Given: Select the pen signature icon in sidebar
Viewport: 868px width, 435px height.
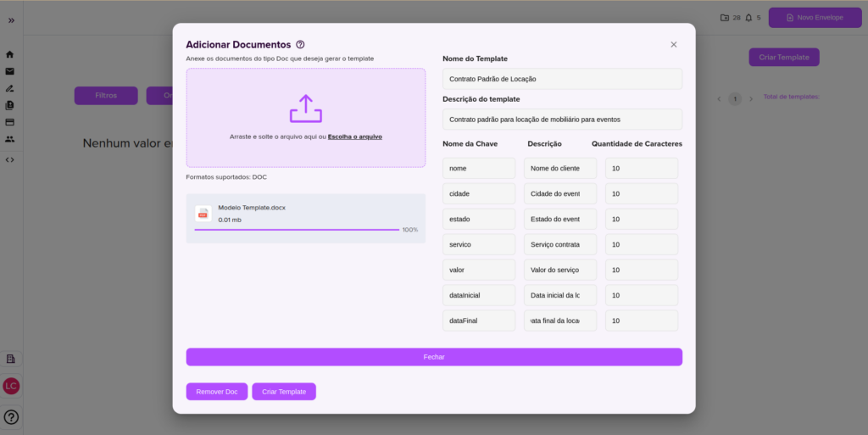Looking at the screenshot, I should pyautogui.click(x=10, y=88).
